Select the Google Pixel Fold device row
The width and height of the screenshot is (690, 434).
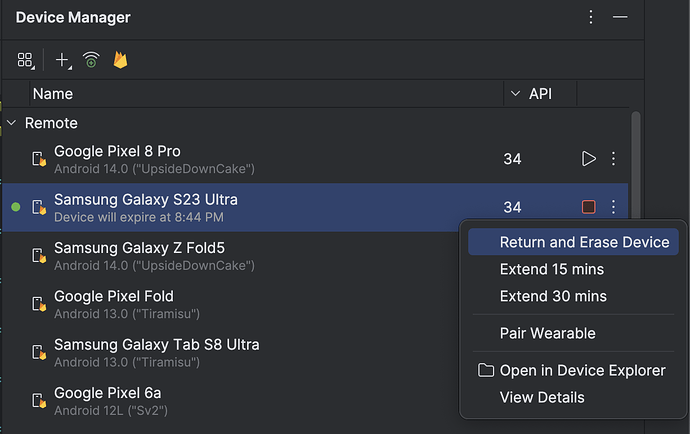tap(230, 303)
